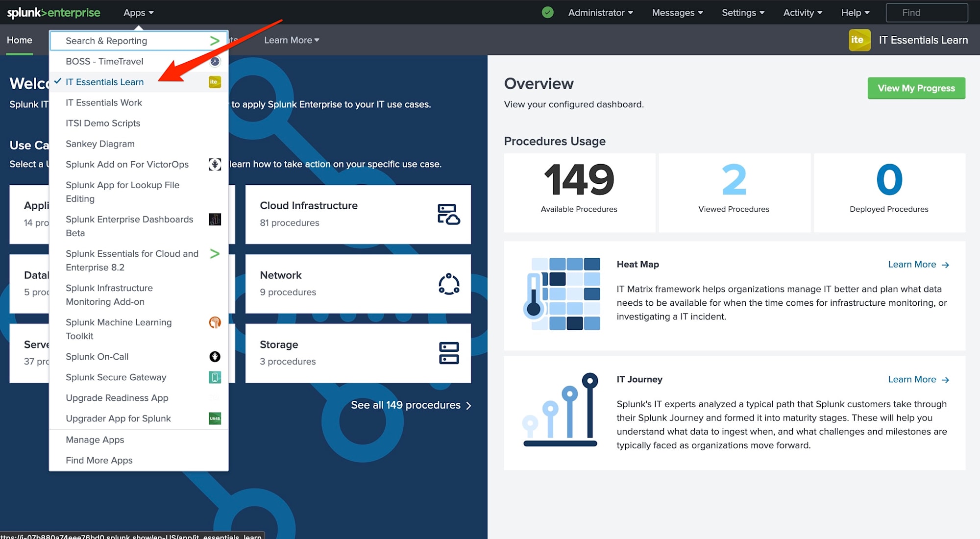Click the Overview heading
This screenshot has height=539, width=980.
click(x=539, y=83)
